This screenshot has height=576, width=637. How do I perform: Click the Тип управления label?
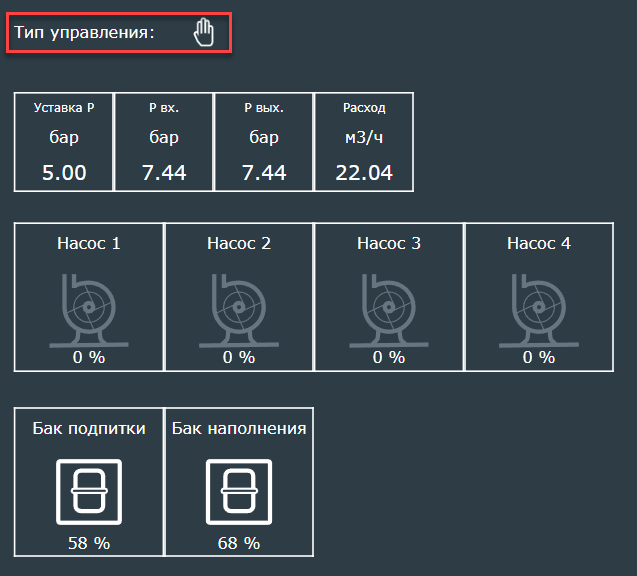tap(84, 33)
